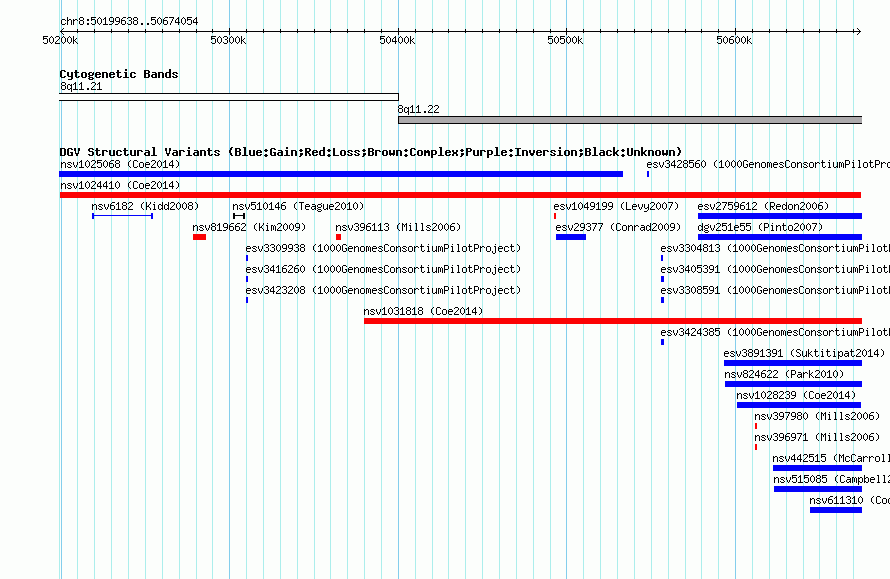The width and height of the screenshot is (890, 579).
Task: Select the esv3891391 (Suktitipat2014) blue bar
Action: tap(793, 363)
